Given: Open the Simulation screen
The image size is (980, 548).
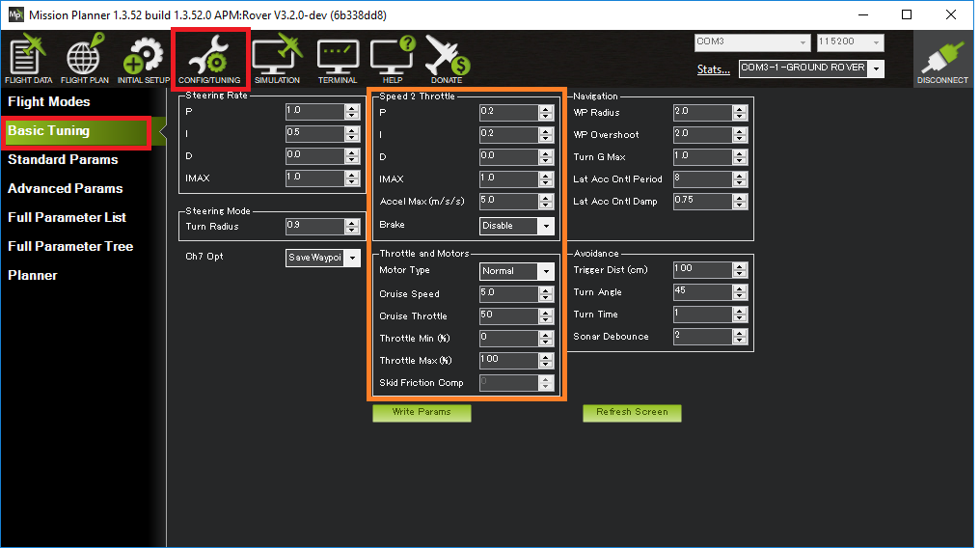Looking at the screenshot, I should 278,60.
